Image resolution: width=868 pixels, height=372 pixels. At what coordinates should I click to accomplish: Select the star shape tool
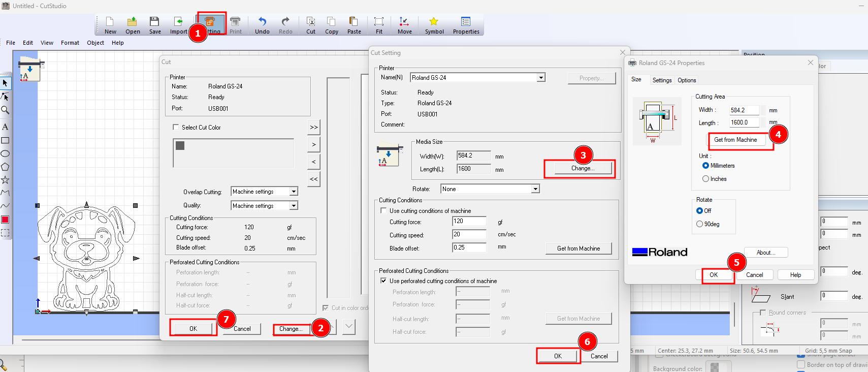(x=5, y=180)
